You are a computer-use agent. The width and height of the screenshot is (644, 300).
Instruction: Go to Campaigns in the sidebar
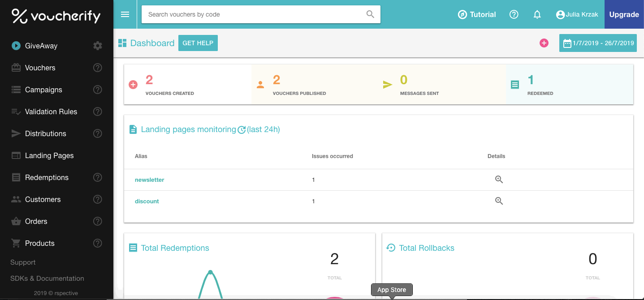pyautogui.click(x=43, y=90)
